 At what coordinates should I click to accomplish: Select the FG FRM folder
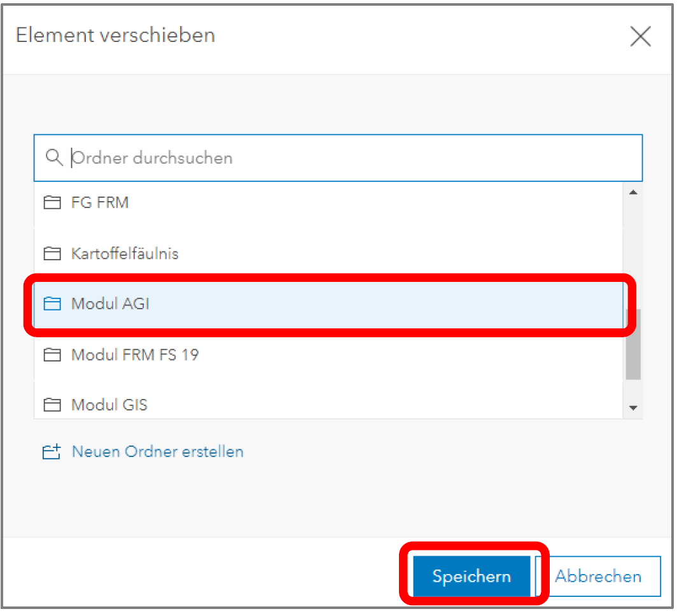(100, 203)
